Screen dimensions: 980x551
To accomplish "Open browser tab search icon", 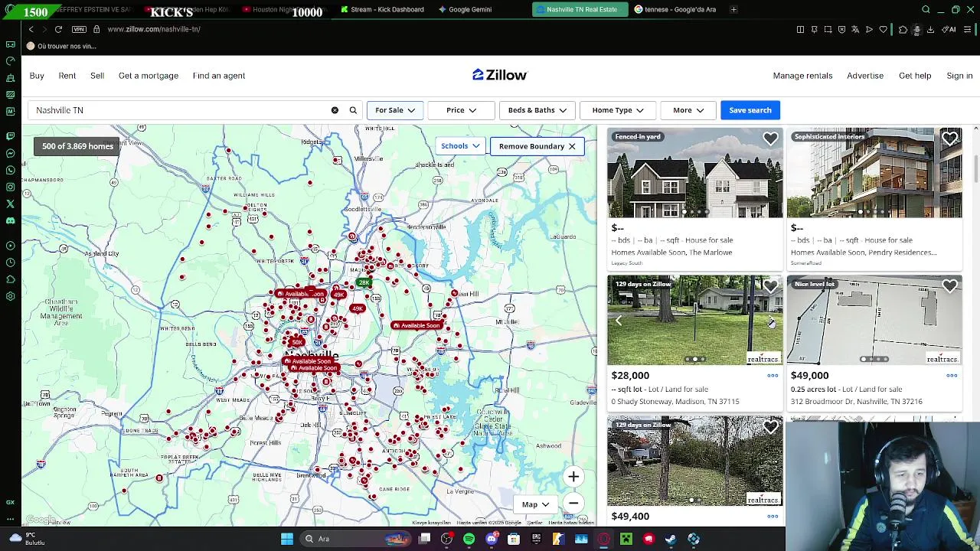I will (926, 9).
